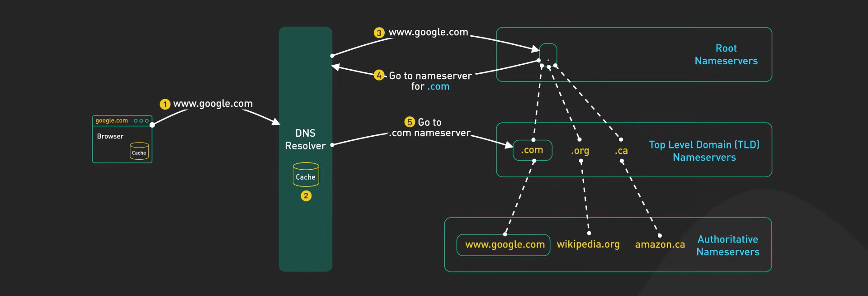The width and height of the screenshot is (868, 296).
Task: Open the www.google.com authoritative nameserver box
Action: pyautogui.click(x=503, y=245)
